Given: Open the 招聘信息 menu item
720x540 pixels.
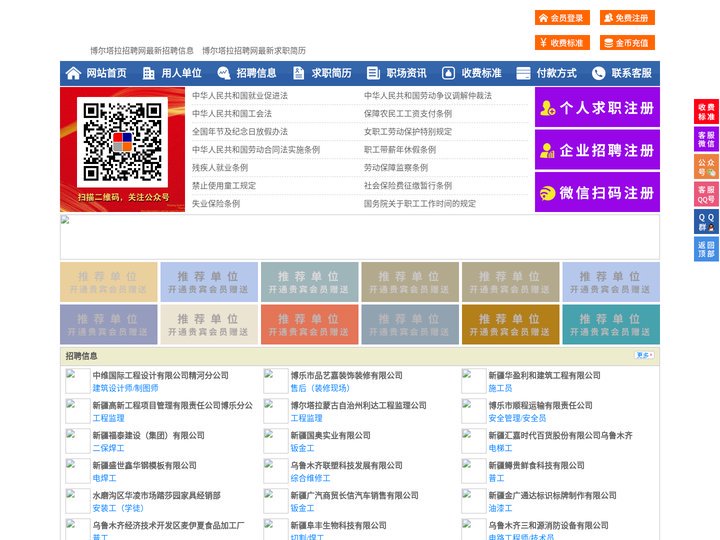Looking at the screenshot, I should tap(256, 73).
